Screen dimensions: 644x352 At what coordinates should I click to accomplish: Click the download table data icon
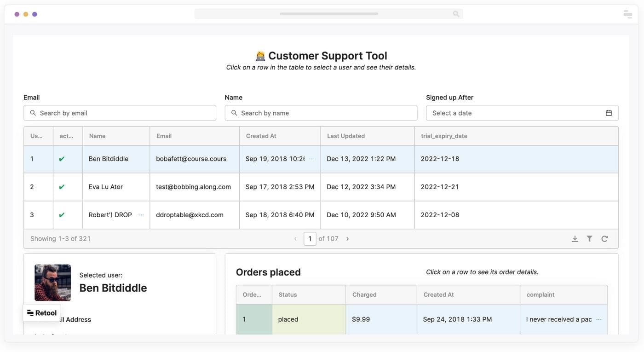575,239
